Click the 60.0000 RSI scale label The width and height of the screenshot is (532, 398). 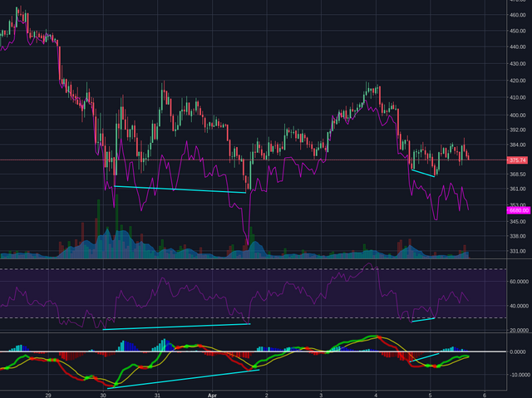pos(519,282)
